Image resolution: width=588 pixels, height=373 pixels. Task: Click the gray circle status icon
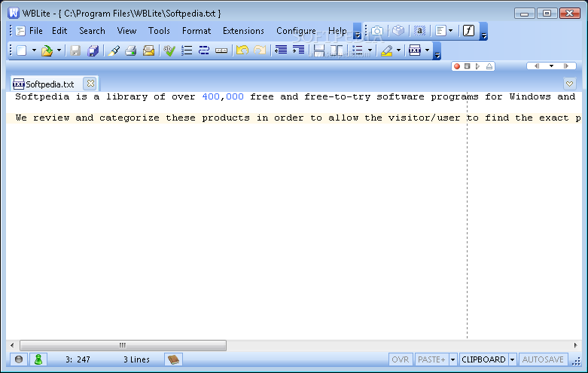point(18,359)
